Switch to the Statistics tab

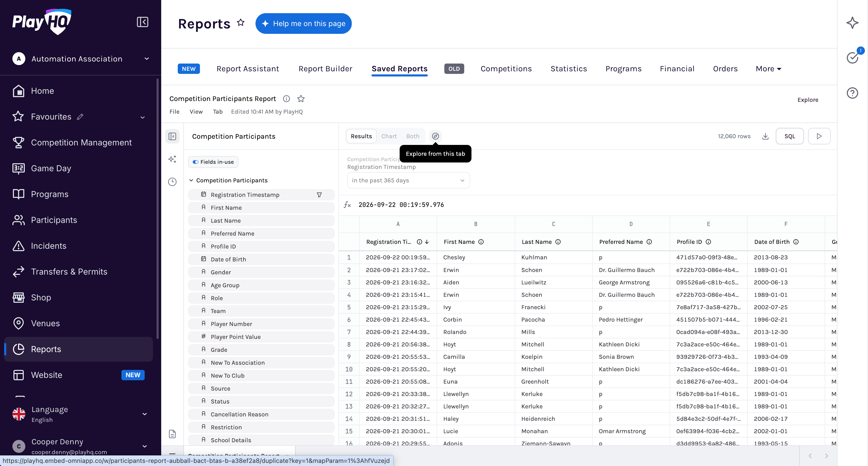pos(569,69)
